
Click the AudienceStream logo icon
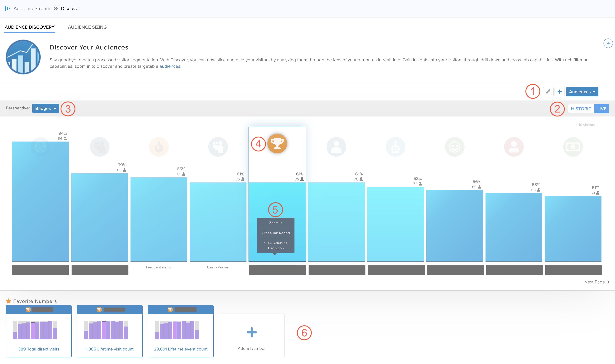tap(7, 9)
